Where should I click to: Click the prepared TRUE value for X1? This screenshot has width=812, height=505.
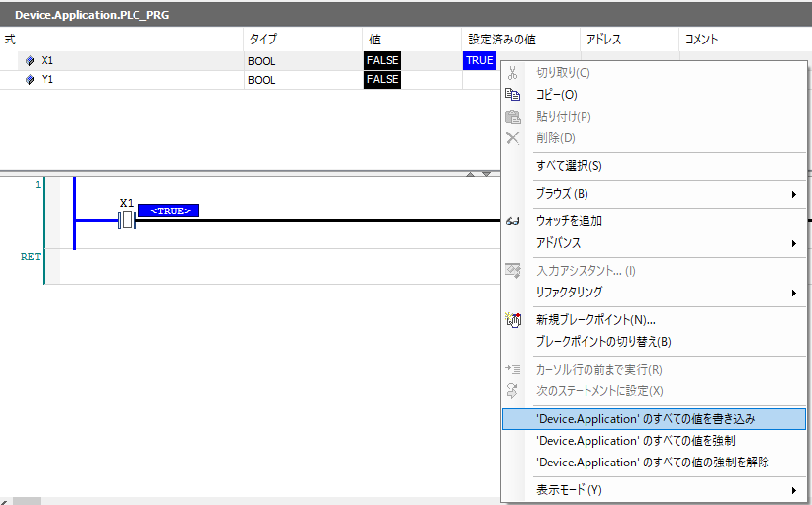point(479,60)
